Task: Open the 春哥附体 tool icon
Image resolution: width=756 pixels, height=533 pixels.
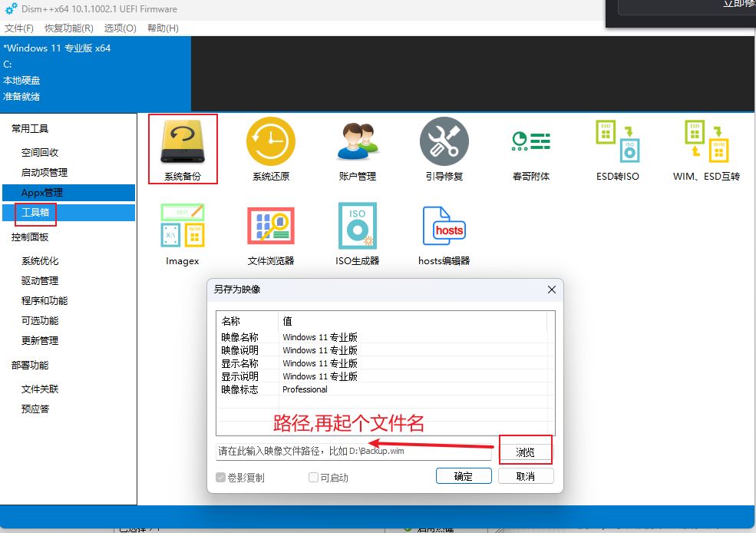Action: click(x=531, y=149)
